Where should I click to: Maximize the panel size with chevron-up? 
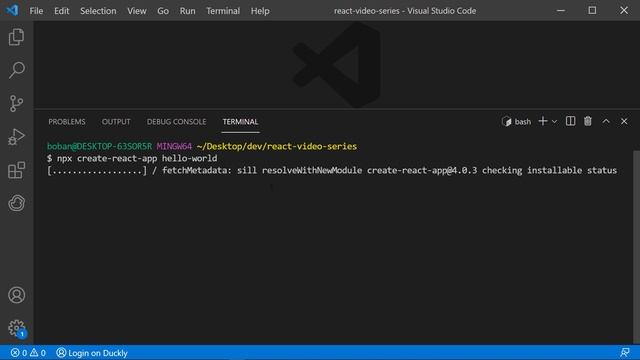point(606,121)
